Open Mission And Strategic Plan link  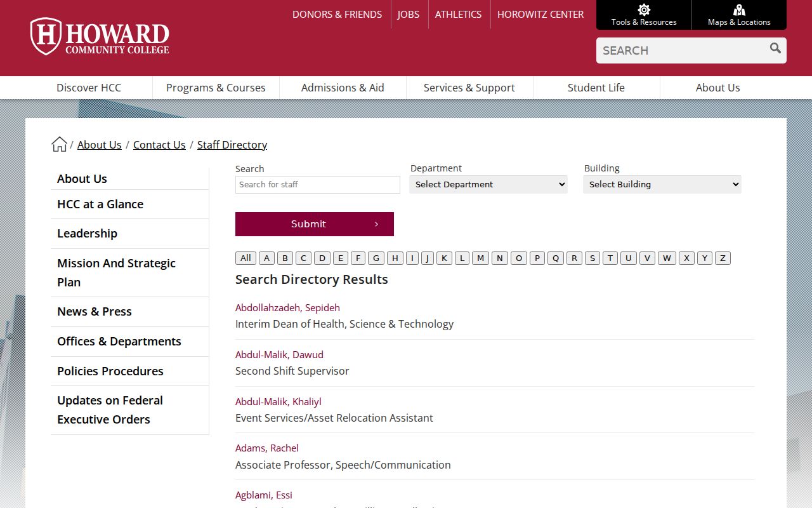click(x=116, y=272)
